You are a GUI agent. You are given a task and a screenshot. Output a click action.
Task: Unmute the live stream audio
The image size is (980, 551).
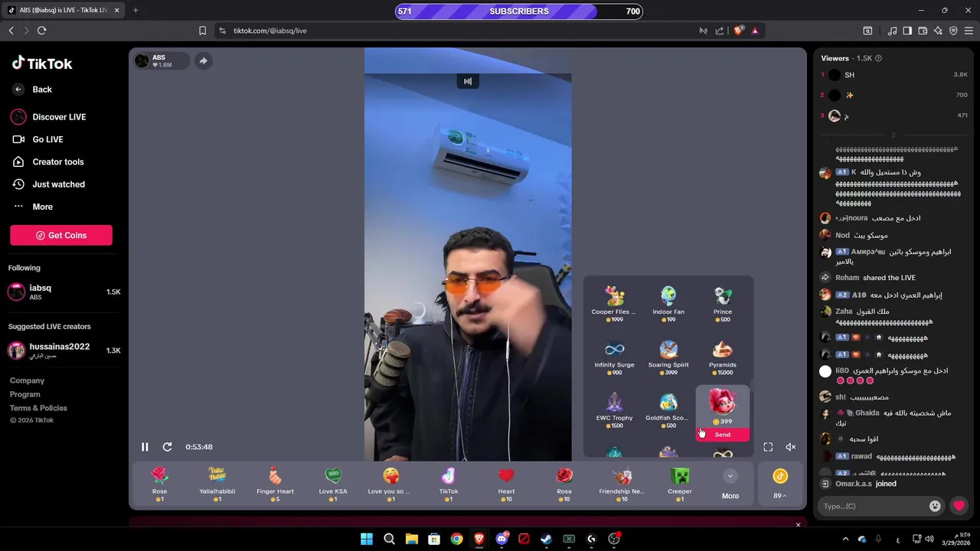pyautogui.click(x=791, y=447)
